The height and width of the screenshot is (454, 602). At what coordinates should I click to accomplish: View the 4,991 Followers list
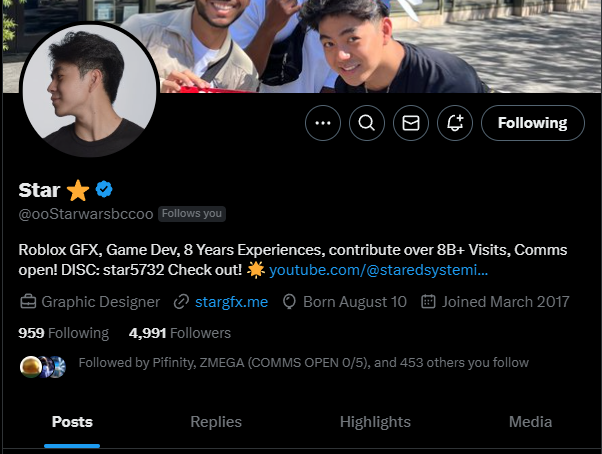coord(180,333)
